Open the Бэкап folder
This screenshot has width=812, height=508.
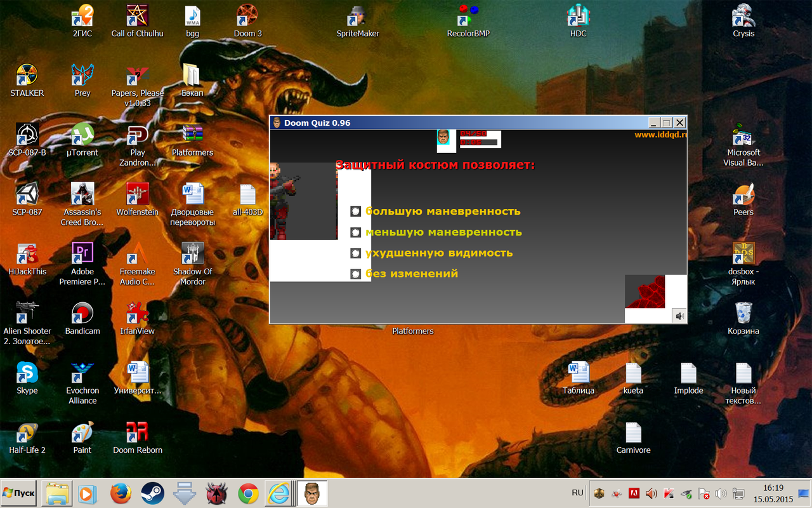192,81
